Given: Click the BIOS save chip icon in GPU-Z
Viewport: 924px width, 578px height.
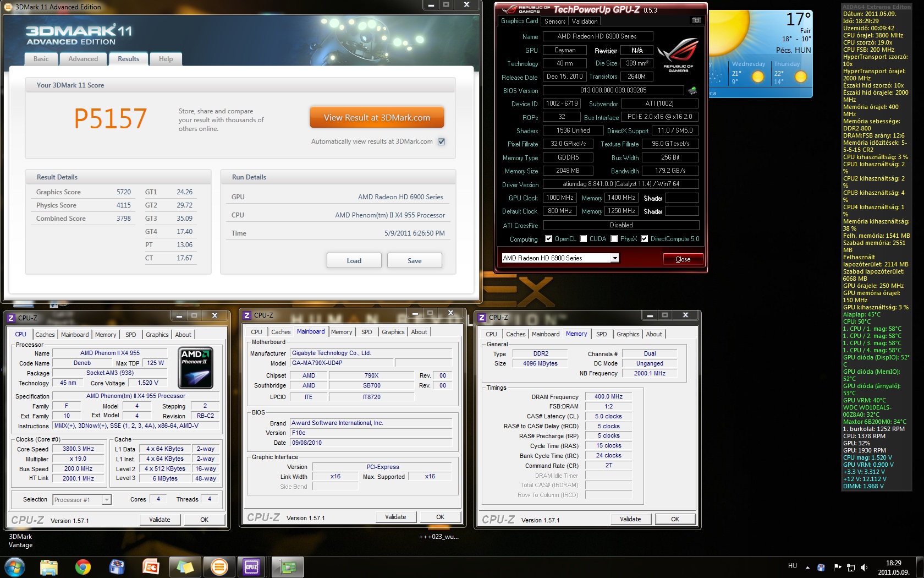Looking at the screenshot, I should (x=692, y=90).
